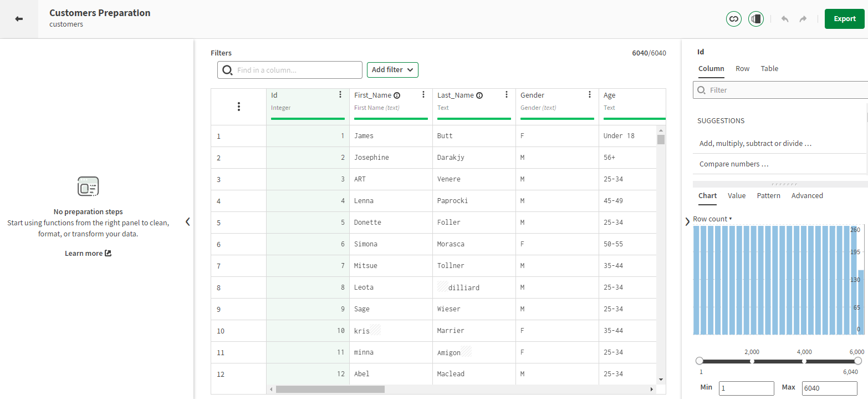868x399 pixels.
Task: Click the recipe icon above 'No preparation steps'
Action: (x=88, y=186)
